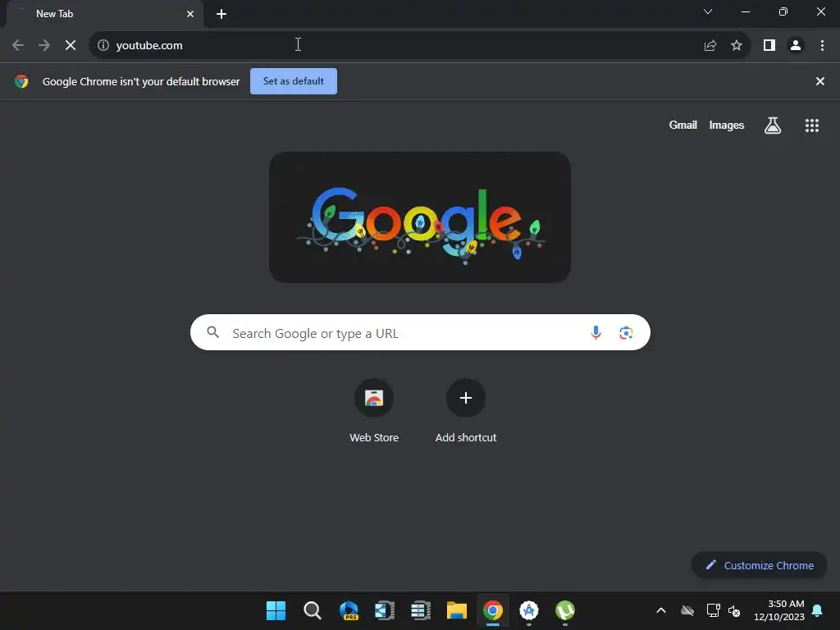Show hidden system tray icons
The width and height of the screenshot is (840, 630).
pyautogui.click(x=661, y=610)
